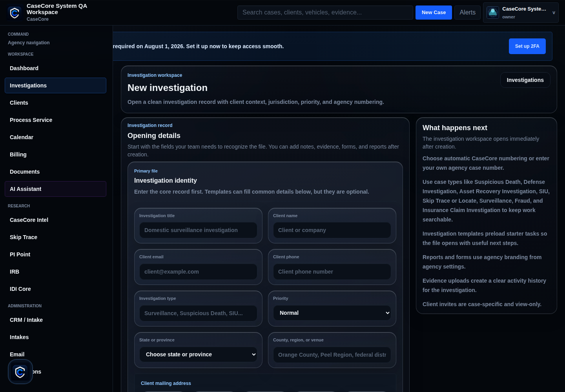Launch AI Assistant from the sidebar
This screenshot has width=565, height=392.
pyautogui.click(x=55, y=189)
